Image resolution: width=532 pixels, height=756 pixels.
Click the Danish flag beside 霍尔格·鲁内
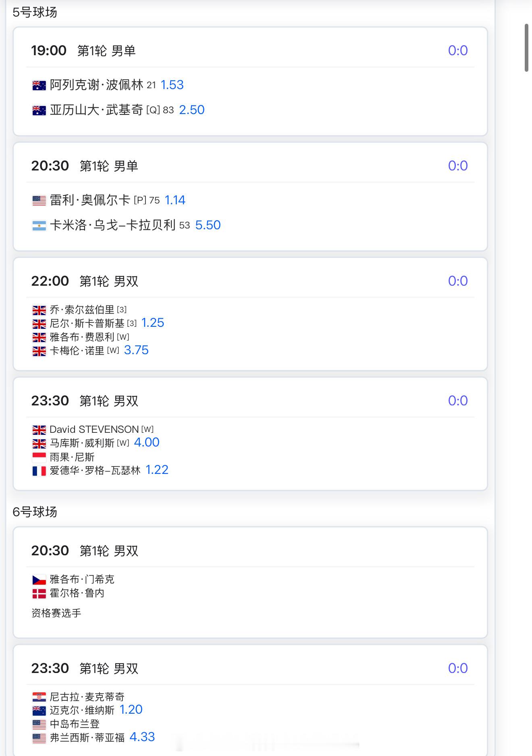pyautogui.click(x=39, y=594)
